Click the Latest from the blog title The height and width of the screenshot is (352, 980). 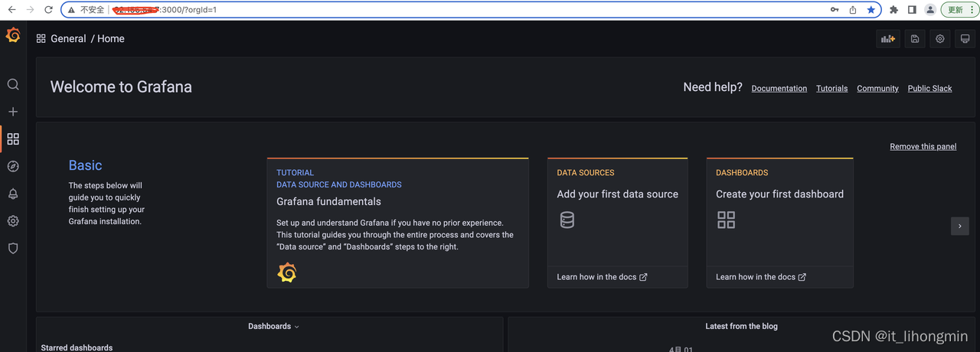tap(741, 326)
